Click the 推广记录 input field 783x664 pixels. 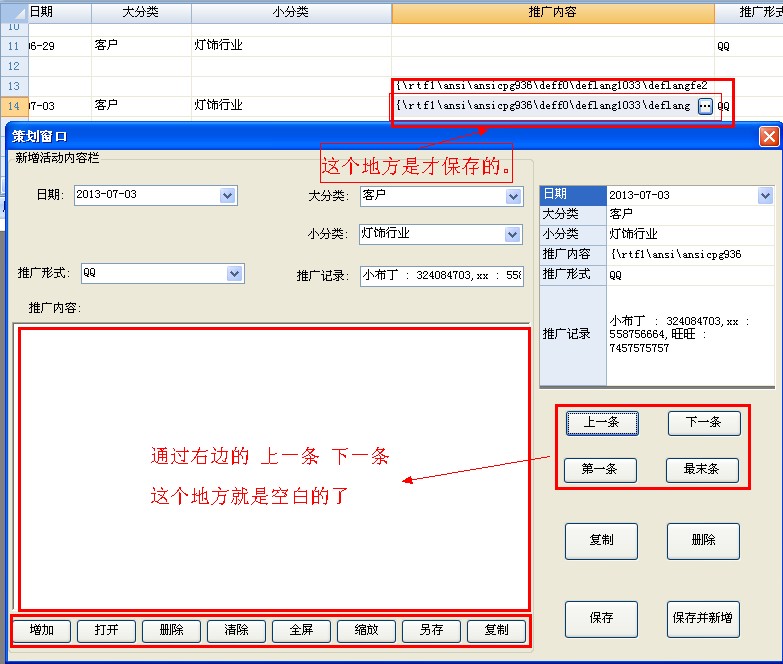[x=440, y=275]
